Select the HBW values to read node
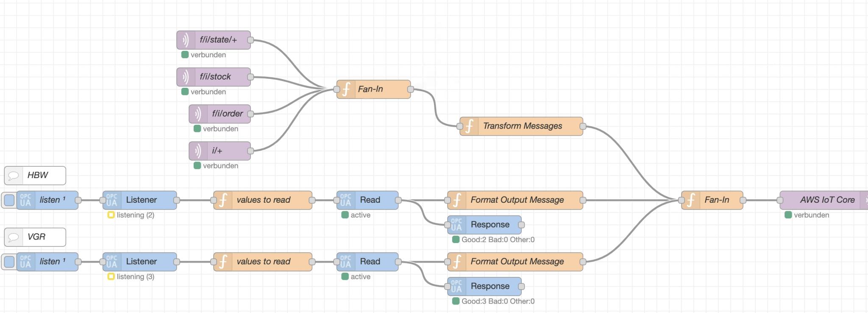Screen dimensions: 868x313 tap(263, 200)
